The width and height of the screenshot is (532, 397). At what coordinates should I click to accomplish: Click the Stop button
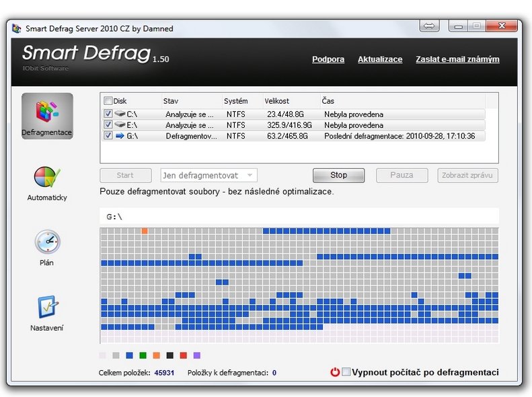click(338, 175)
